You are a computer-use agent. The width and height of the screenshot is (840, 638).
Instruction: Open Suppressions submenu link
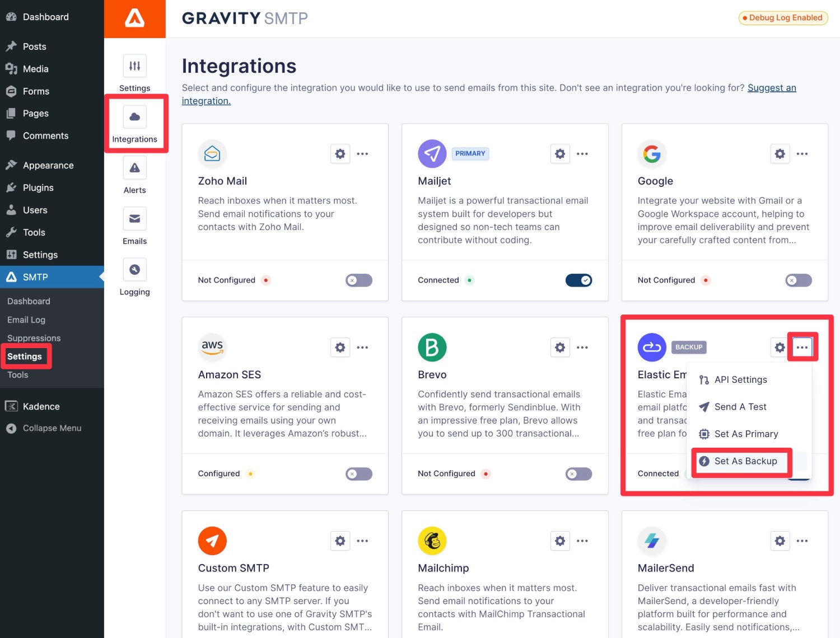34,338
